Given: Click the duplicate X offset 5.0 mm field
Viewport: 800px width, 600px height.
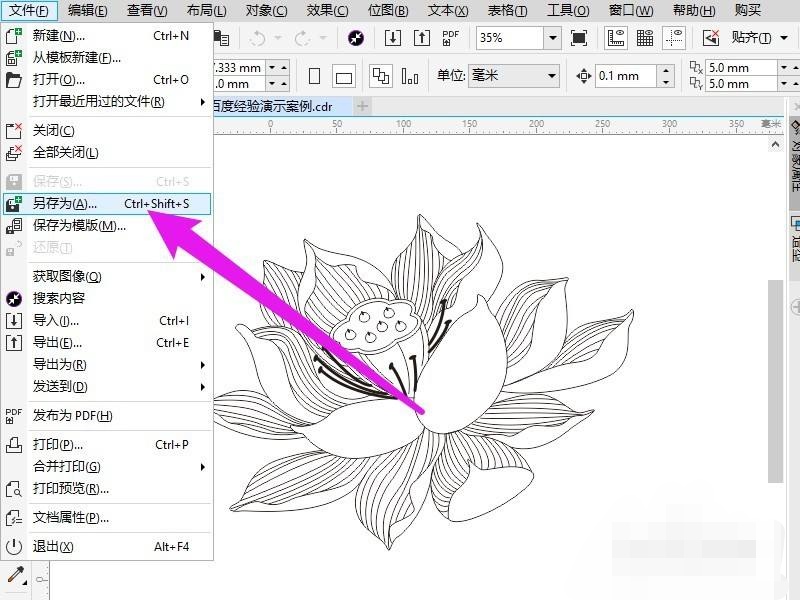Looking at the screenshot, I should (741, 68).
